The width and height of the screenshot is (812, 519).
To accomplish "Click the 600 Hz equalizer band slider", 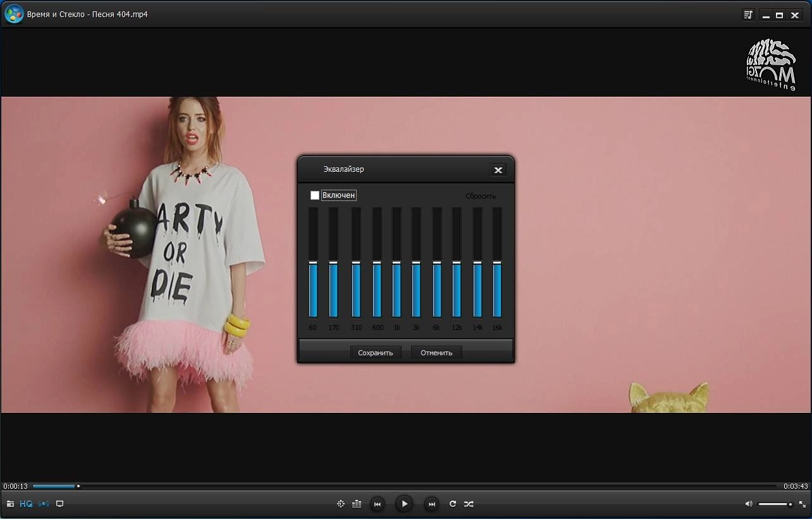I will pos(377,262).
